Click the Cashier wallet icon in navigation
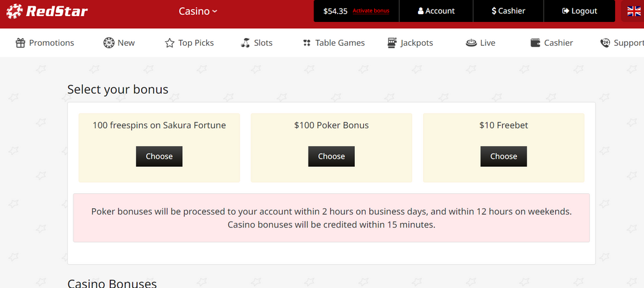Image resolution: width=644 pixels, height=288 pixels. (x=535, y=43)
